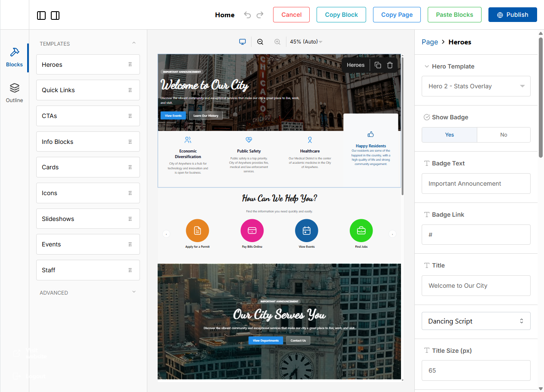This screenshot has width=544, height=392.
Task: Open the Hero 2 - Stats Overlay dropdown
Action: coord(476,86)
